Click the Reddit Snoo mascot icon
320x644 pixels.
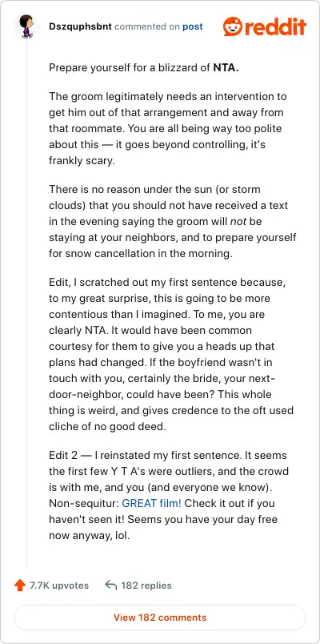(x=232, y=26)
